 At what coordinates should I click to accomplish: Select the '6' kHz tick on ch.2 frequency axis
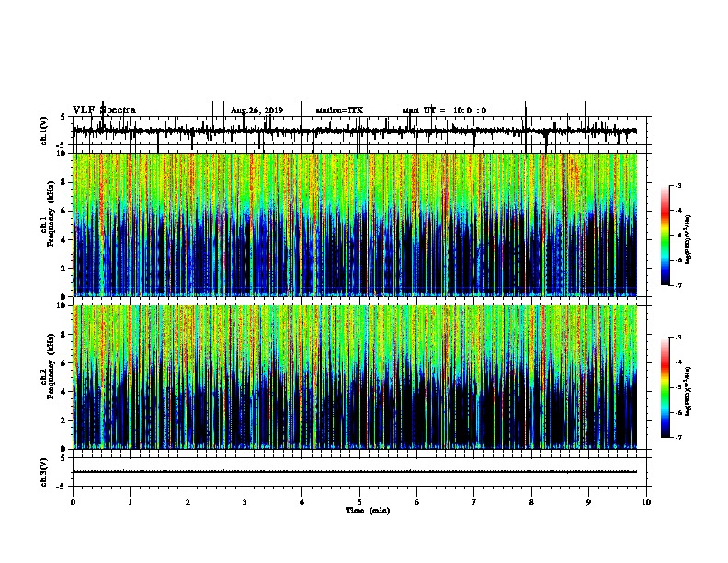[x=63, y=363]
